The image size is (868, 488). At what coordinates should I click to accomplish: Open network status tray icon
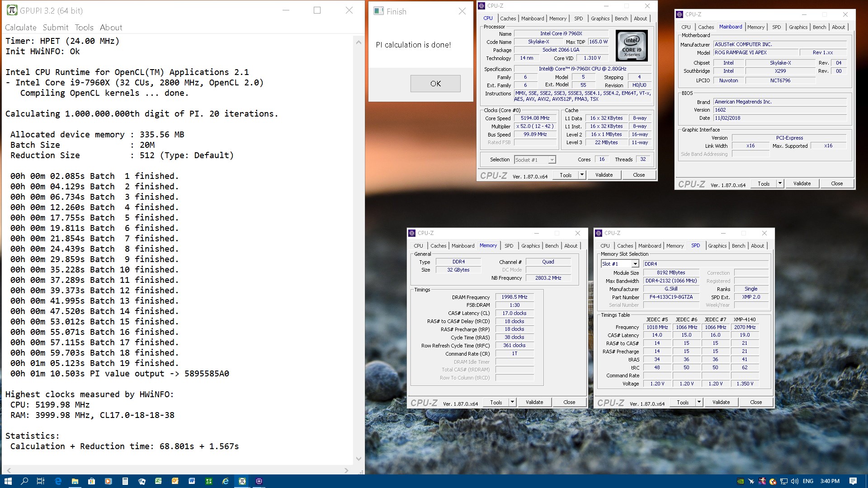tap(784, 481)
